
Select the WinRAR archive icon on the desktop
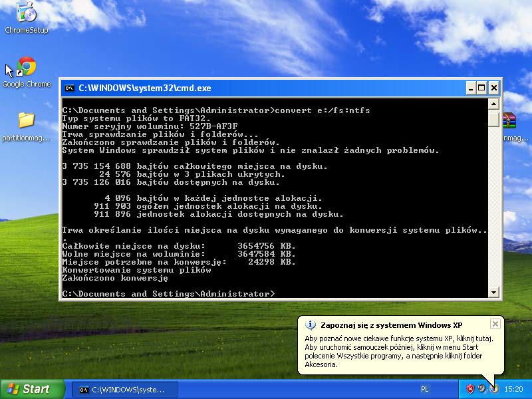pyautogui.click(x=509, y=121)
